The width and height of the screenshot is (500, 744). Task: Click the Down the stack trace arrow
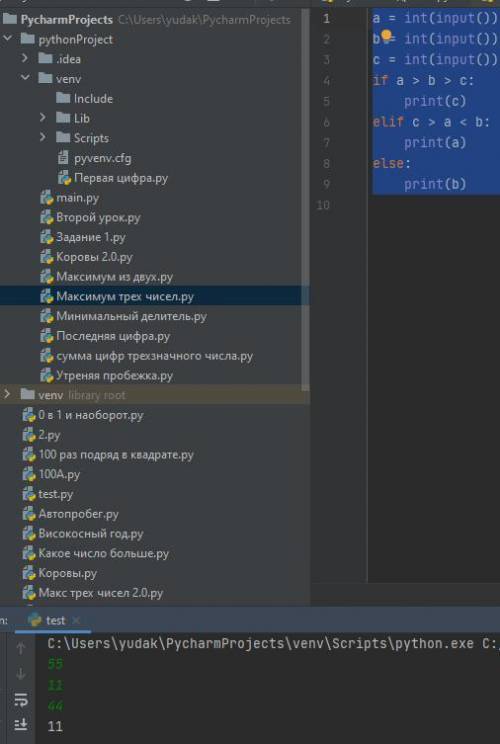[x=20, y=674]
